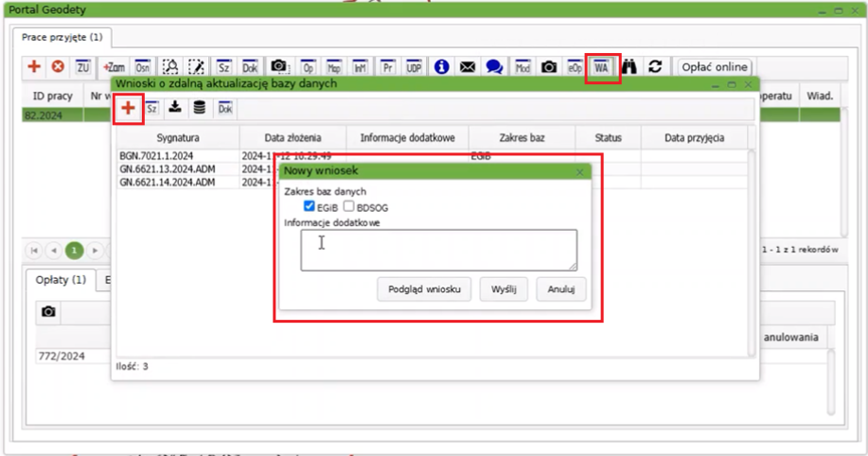Click the download icon in Wnioski toolbar

[x=176, y=109]
